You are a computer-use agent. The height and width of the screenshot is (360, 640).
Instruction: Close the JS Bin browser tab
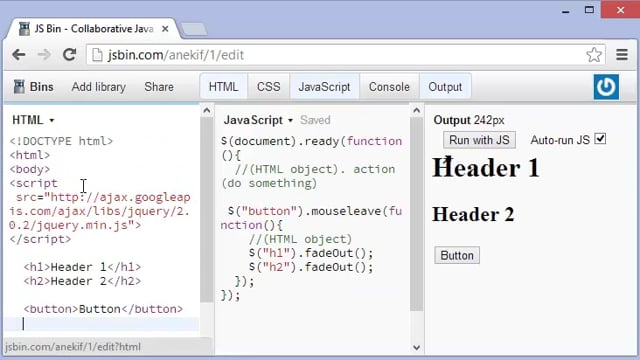(165, 29)
